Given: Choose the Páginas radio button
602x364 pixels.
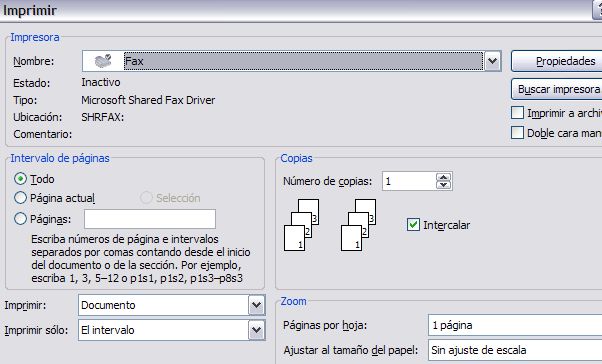Looking at the screenshot, I should click(x=20, y=219).
